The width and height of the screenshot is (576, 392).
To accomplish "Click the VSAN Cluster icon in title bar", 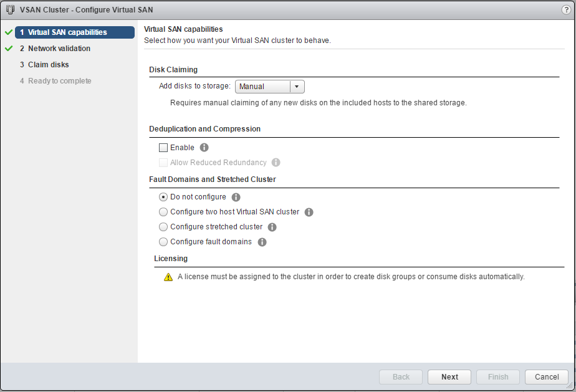I will coord(10,9).
